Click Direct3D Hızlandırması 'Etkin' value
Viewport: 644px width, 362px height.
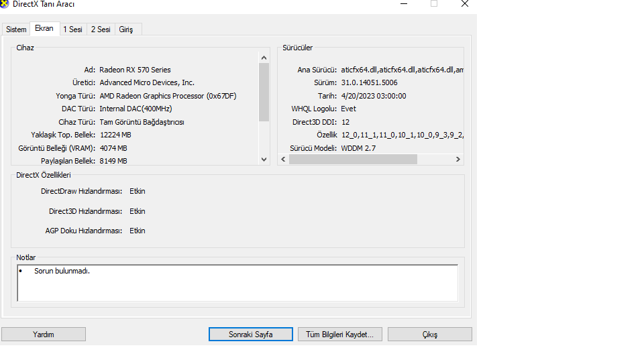(137, 211)
